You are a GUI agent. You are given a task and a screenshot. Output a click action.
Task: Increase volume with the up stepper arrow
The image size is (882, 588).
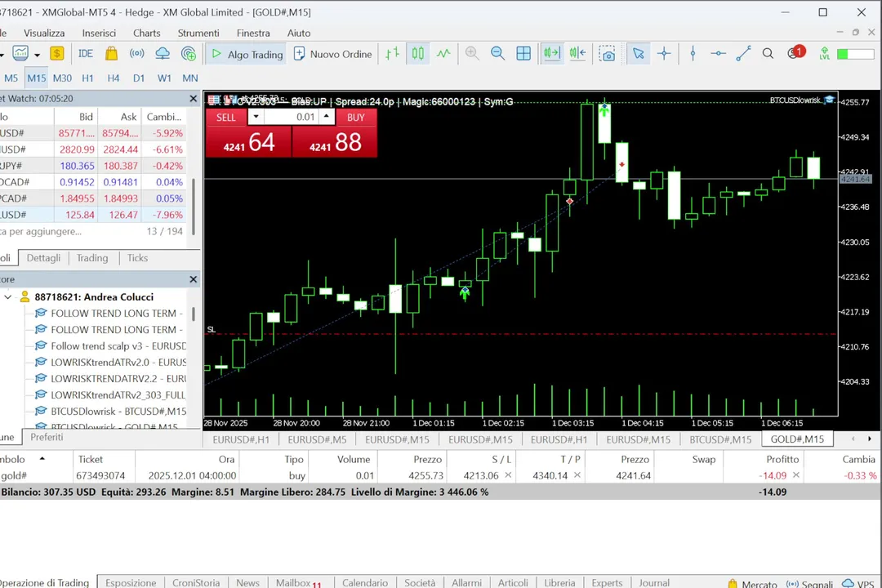tap(326, 115)
